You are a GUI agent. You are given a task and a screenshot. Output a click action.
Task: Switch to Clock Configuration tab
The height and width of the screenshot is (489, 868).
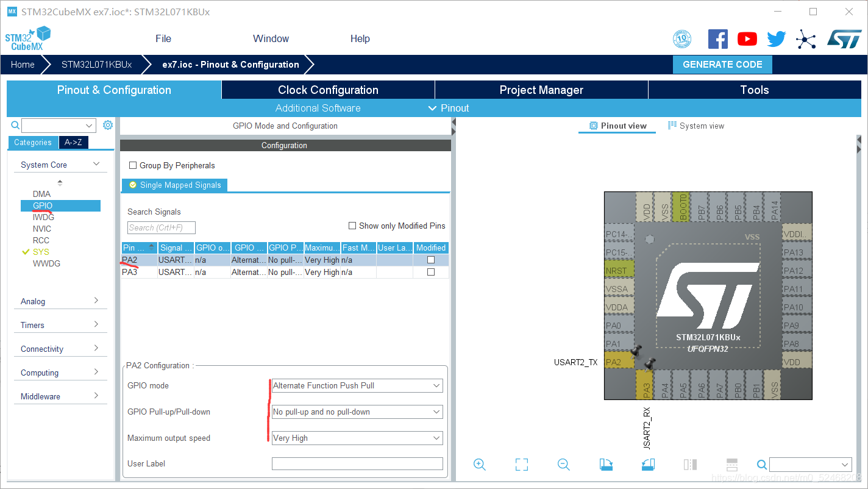tap(328, 90)
